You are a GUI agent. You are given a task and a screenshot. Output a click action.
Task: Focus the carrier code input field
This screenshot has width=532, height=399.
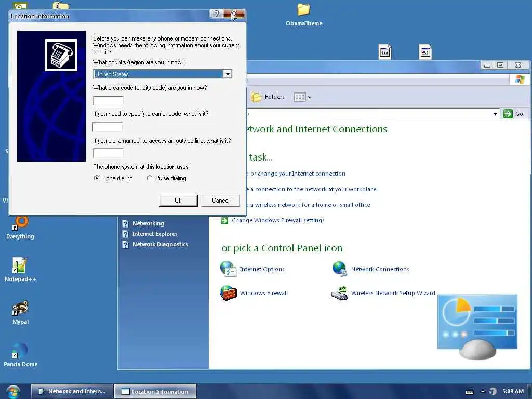(x=107, y=127)
